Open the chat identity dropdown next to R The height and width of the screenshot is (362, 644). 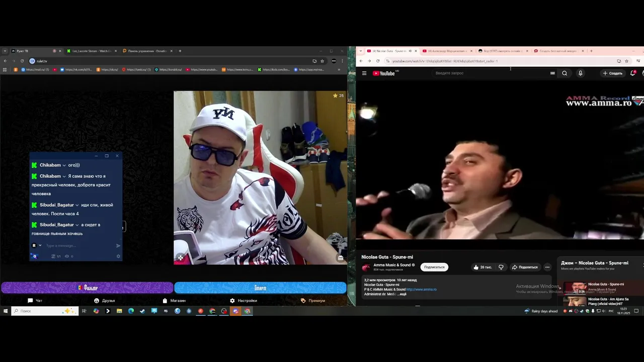pos(40,245)
